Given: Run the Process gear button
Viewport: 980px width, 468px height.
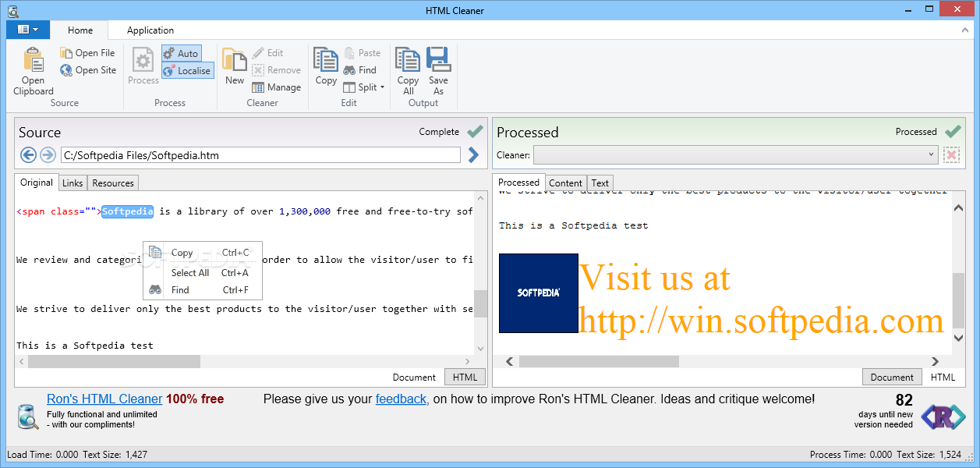Looking at the screenshot, I should [143, 66].
